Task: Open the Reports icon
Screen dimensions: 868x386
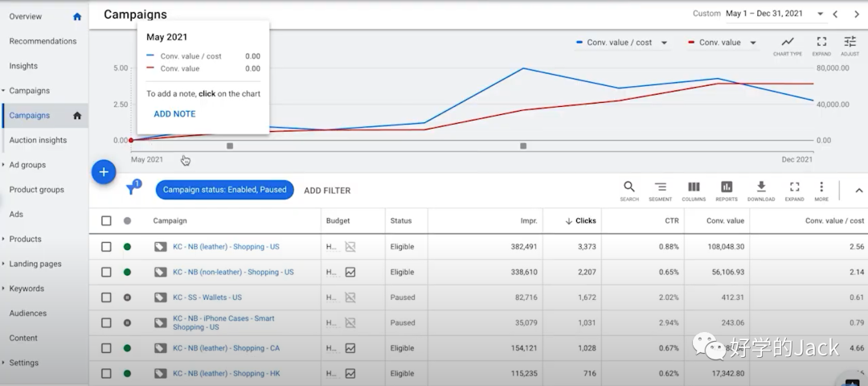Action: pos(727,190)
